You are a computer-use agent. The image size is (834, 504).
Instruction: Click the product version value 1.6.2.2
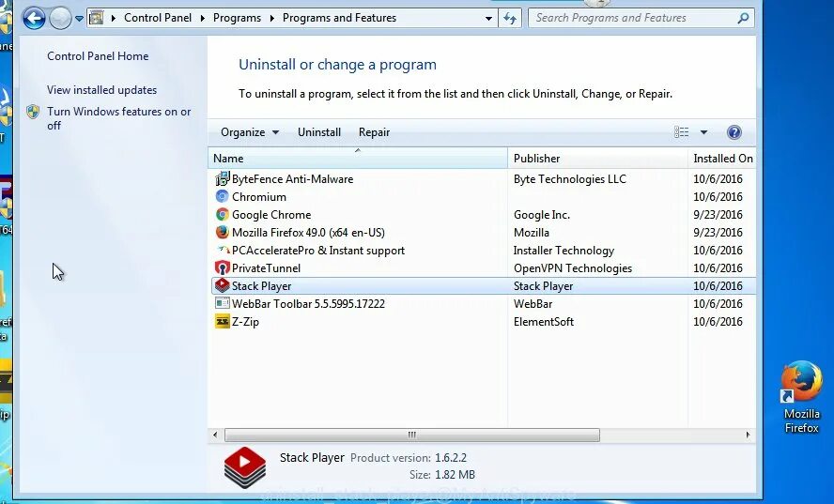[451, 458]
